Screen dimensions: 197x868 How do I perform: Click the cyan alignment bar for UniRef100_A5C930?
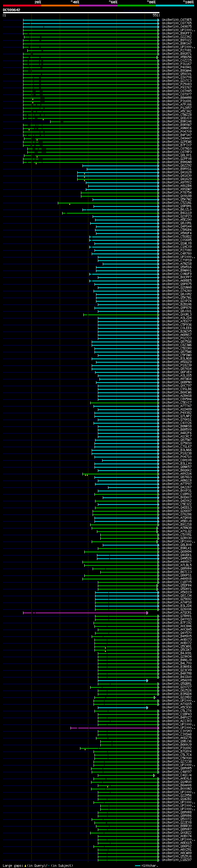[x=123, y=708]
